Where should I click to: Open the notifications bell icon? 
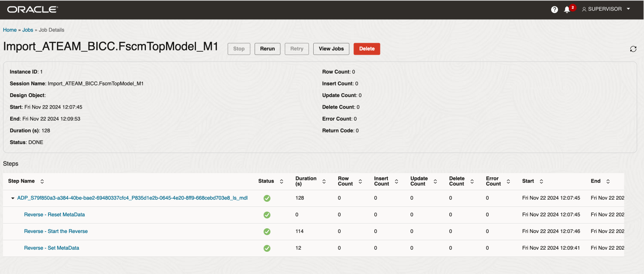click(x=567, y=9)
